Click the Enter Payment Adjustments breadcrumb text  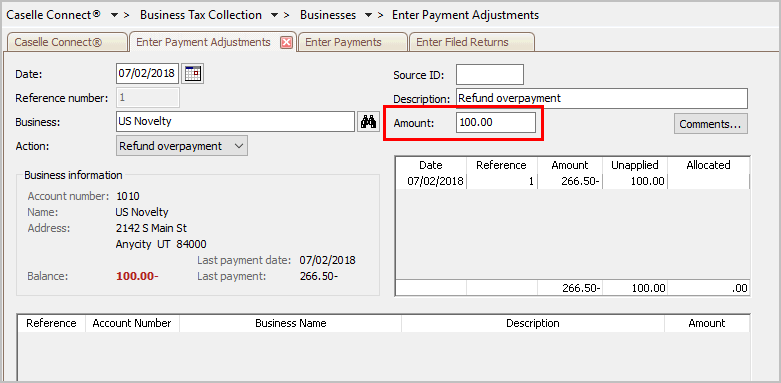tap(465, 15)
